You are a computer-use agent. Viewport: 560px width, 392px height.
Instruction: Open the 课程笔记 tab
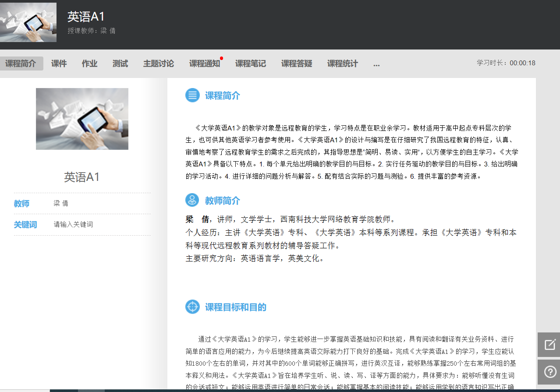pos(250,64)
